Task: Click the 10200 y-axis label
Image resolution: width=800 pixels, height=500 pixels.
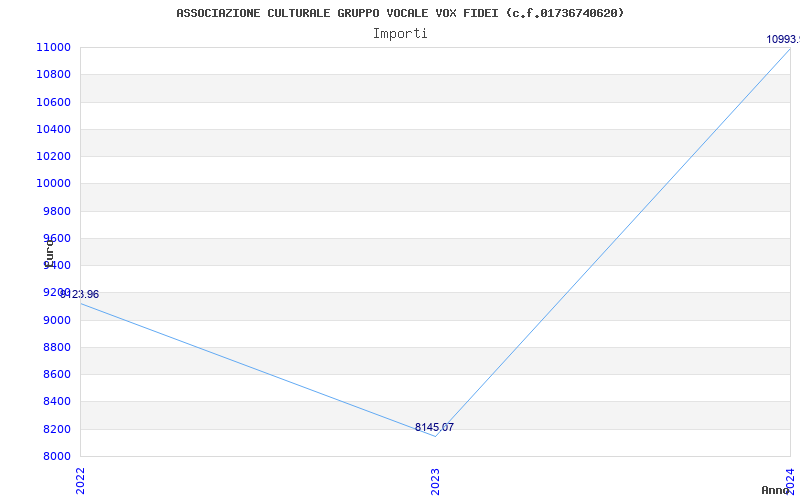Action: coord(53,156)
